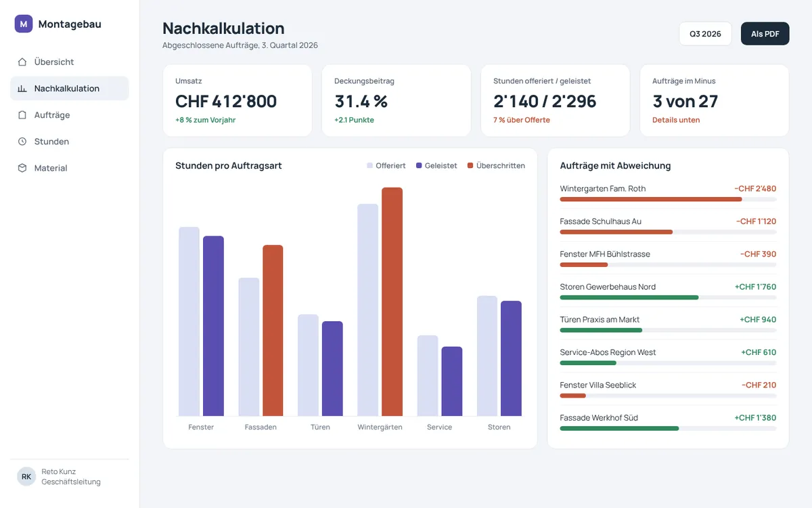Click the Nachkalkulation bar-chart icon
The image size is (812, 508).
tap(22, 88)
